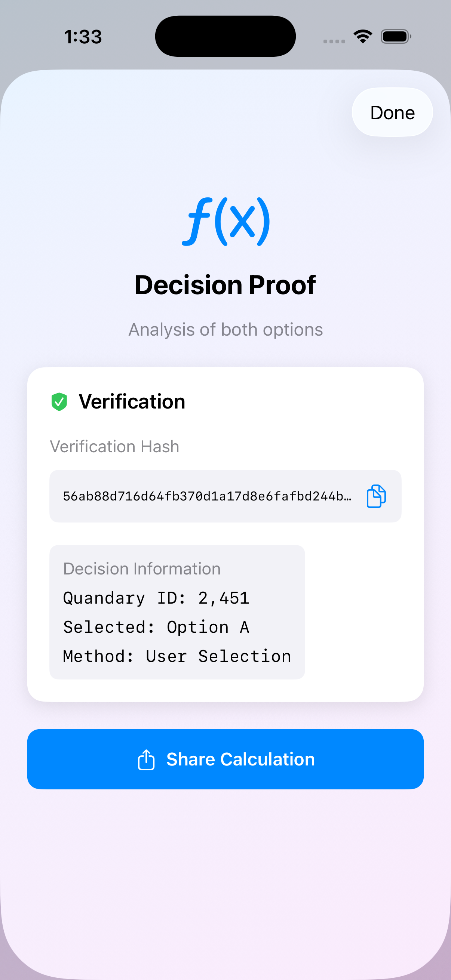Image resolution: width=451 pixels, height=980 pixels.
Task: Click the battery indicator icon
Action: click(395, 37)
